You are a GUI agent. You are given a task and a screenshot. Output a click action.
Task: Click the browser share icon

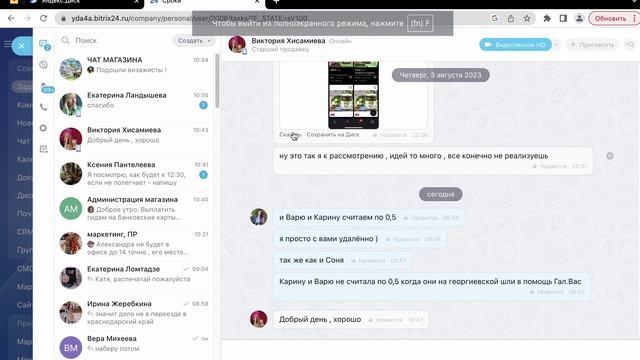[511, 18]
